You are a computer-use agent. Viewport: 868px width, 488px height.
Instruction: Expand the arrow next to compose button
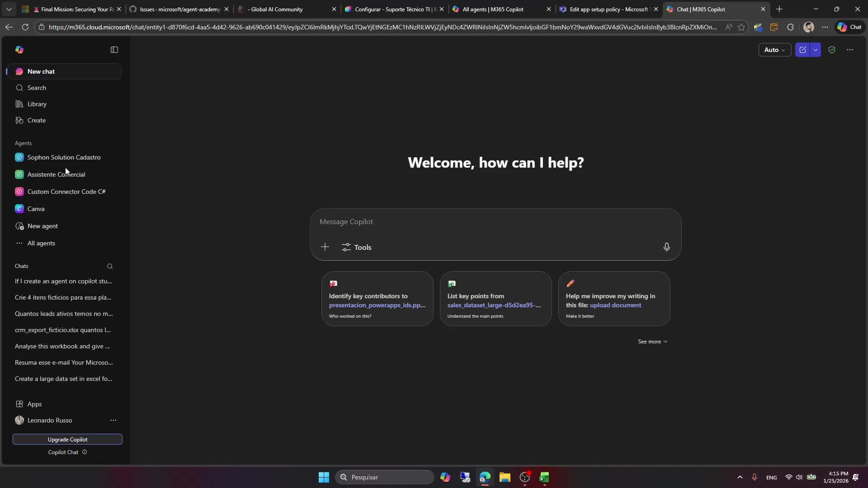[816, 50]
